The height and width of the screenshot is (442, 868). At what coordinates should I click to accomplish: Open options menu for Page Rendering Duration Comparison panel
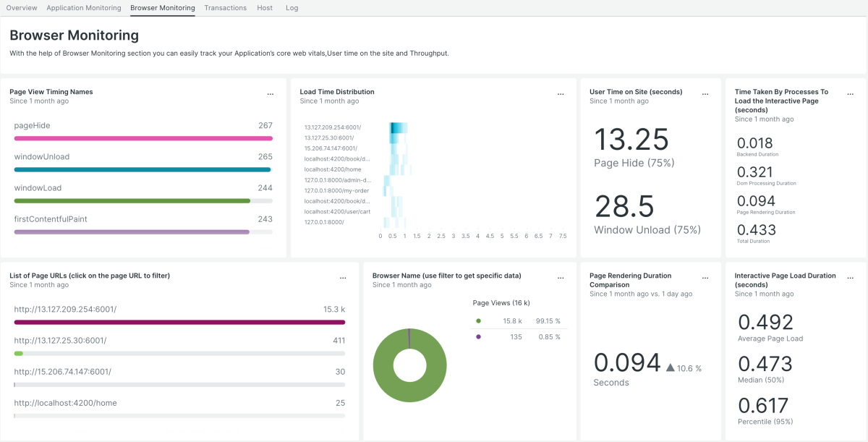pyautogui.click(x=705, y=277)
